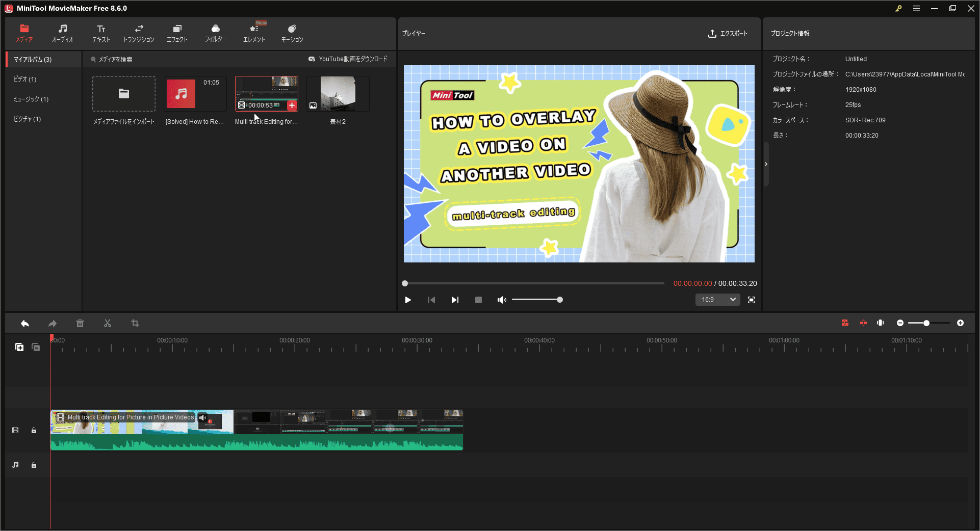Open the crop tool in timeline toolbar
The height and width of the screenshot is (531, 980).
135,323
